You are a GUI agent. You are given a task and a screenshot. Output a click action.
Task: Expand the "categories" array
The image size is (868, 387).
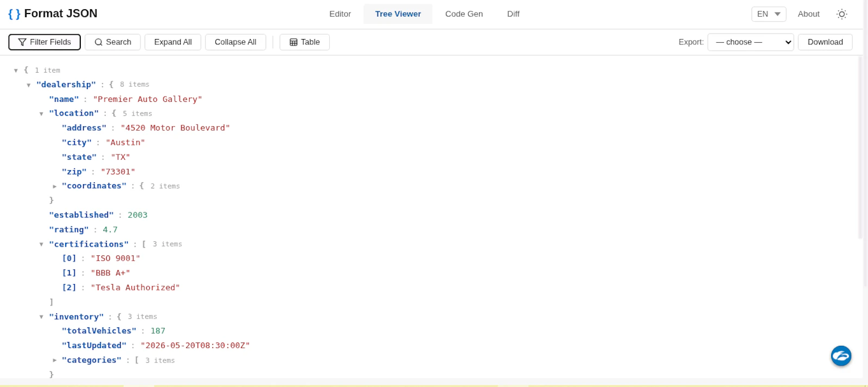[x=54, y=360]
